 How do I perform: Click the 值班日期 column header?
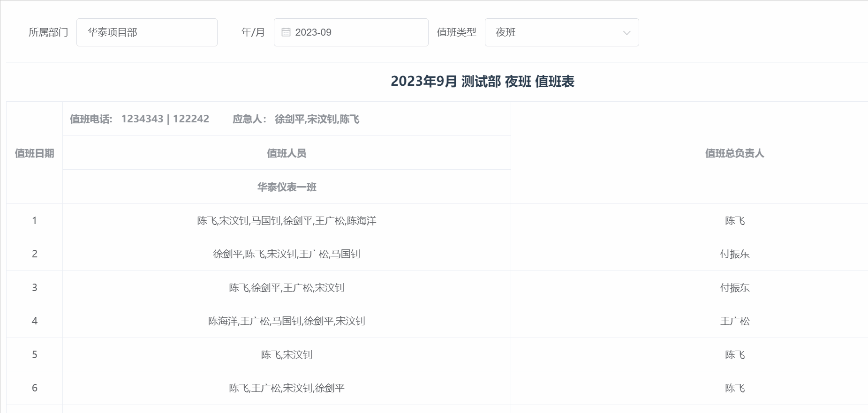pos(34,153)
